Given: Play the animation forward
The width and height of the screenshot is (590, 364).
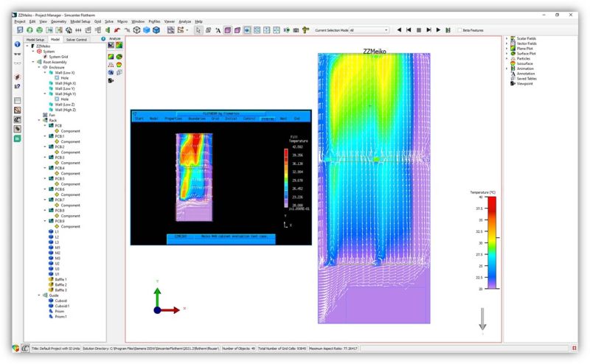Looking at the screenshot, I should pyautogui.click(x=438, y=30).
